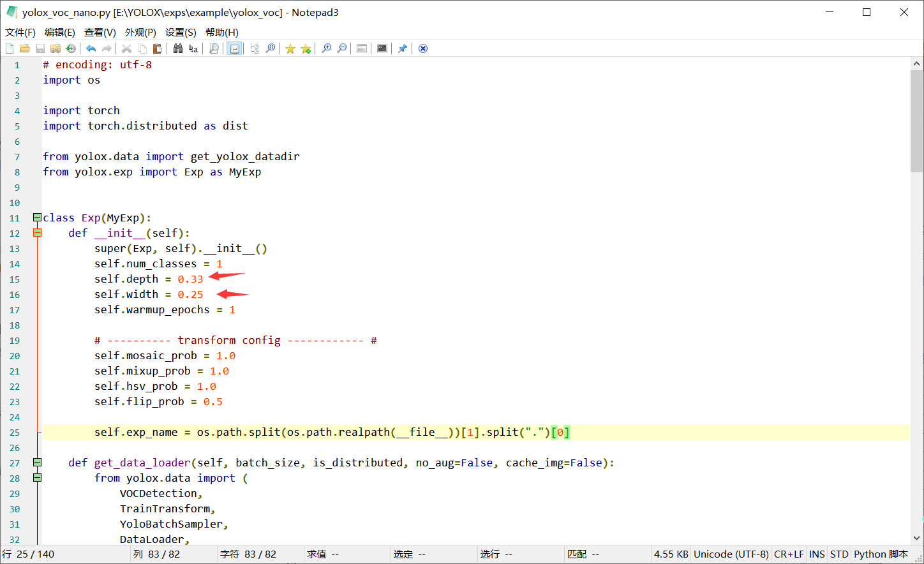
Task: Open the 文件(F) menu
Action: 20,32
